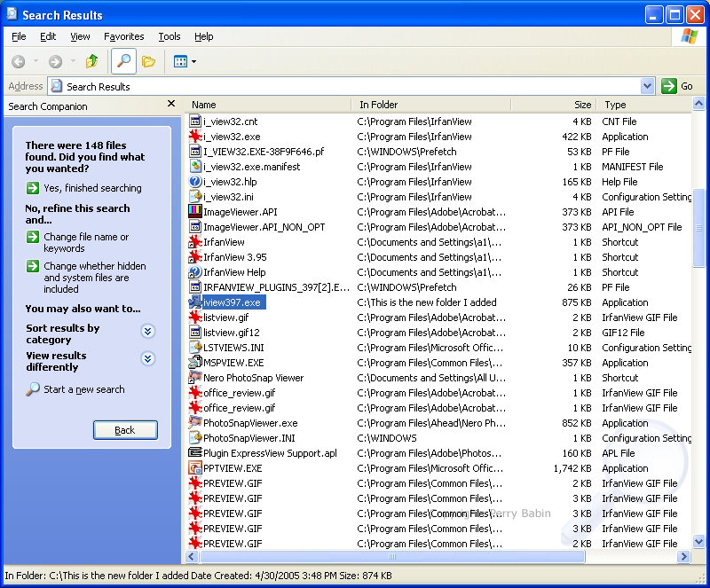Select the LSTVIEWS.INI file icon
Screen dimensions: 710x588
click(195, 347)
